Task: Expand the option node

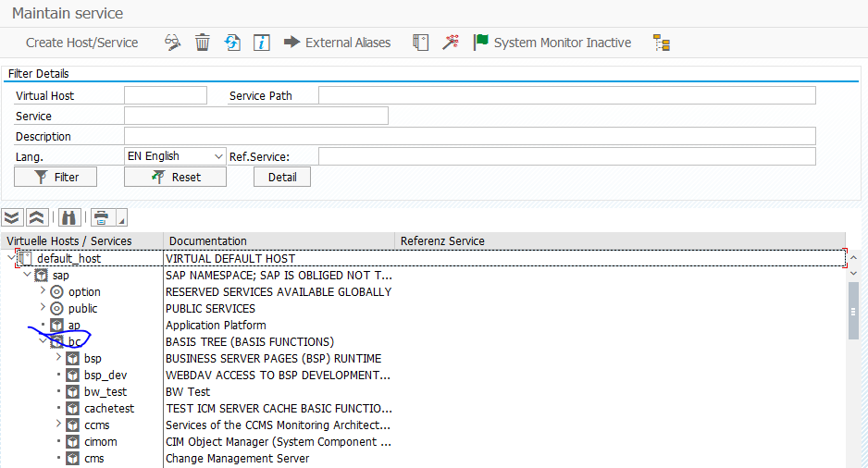Action: click(43, 290)
